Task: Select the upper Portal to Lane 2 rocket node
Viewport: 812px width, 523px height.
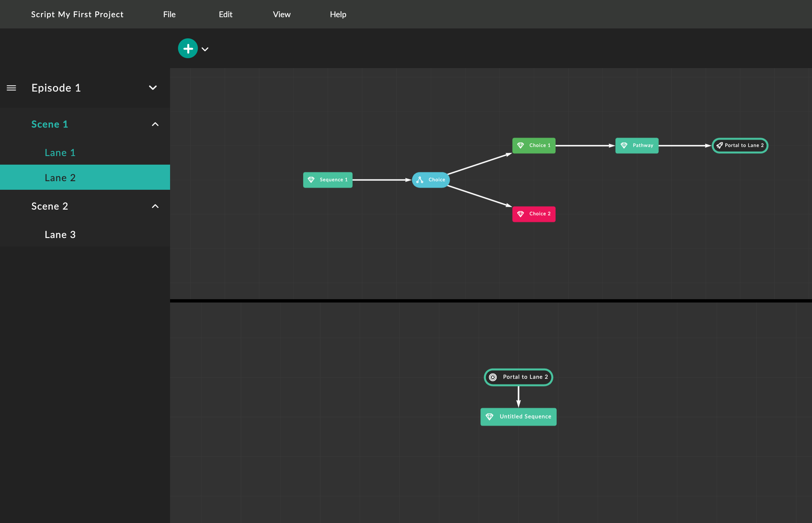Action: pyautogui.click(x=740, y=145)
